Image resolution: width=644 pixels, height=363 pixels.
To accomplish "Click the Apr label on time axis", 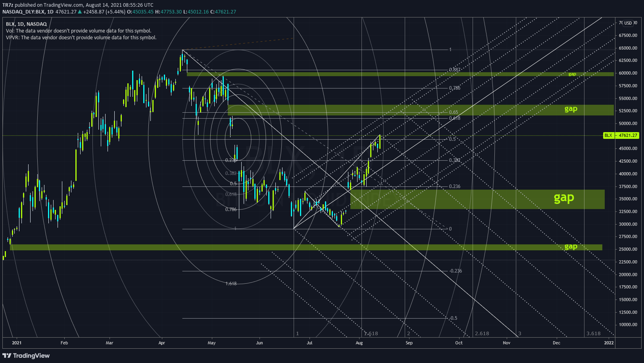I will [x=161, y=343].
